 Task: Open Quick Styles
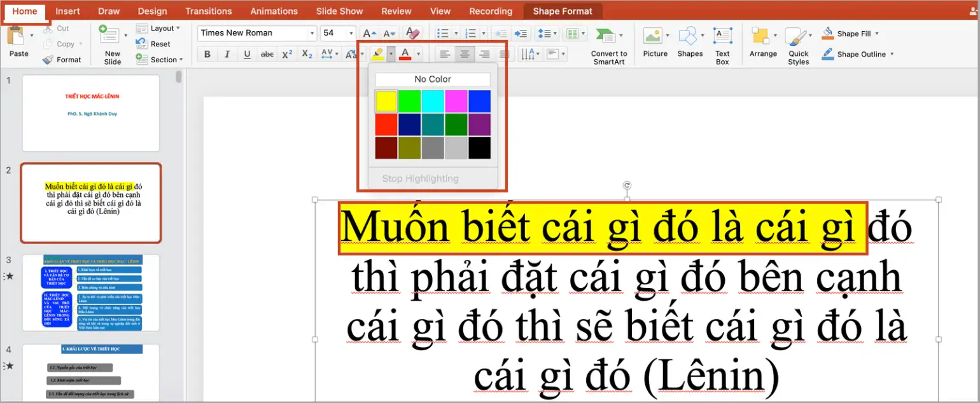798,46
